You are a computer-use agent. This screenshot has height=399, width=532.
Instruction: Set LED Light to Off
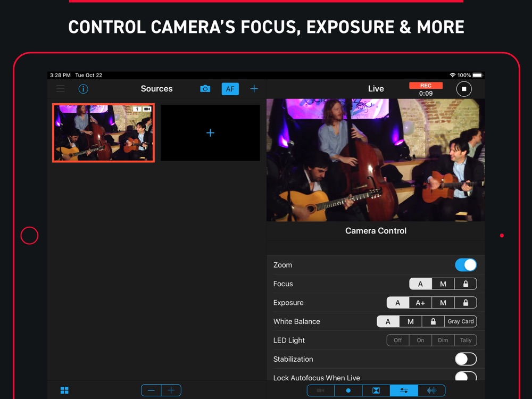(x=397, y=340)
